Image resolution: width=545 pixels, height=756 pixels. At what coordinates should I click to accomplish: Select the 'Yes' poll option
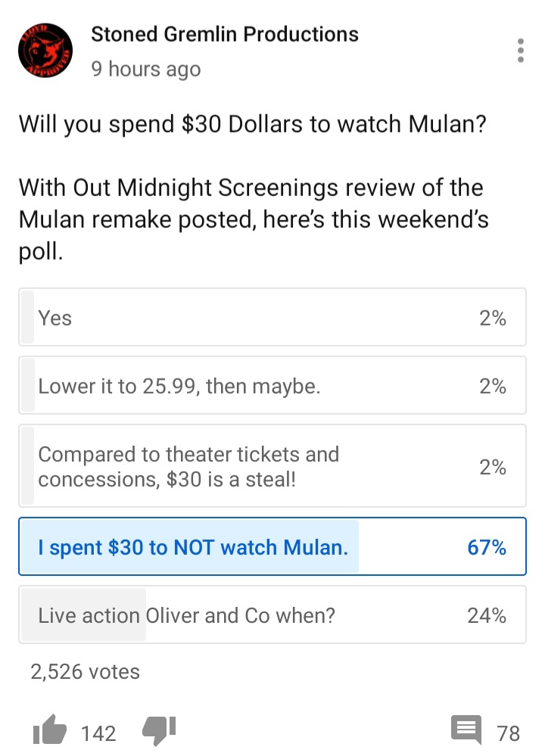(272, 317)
